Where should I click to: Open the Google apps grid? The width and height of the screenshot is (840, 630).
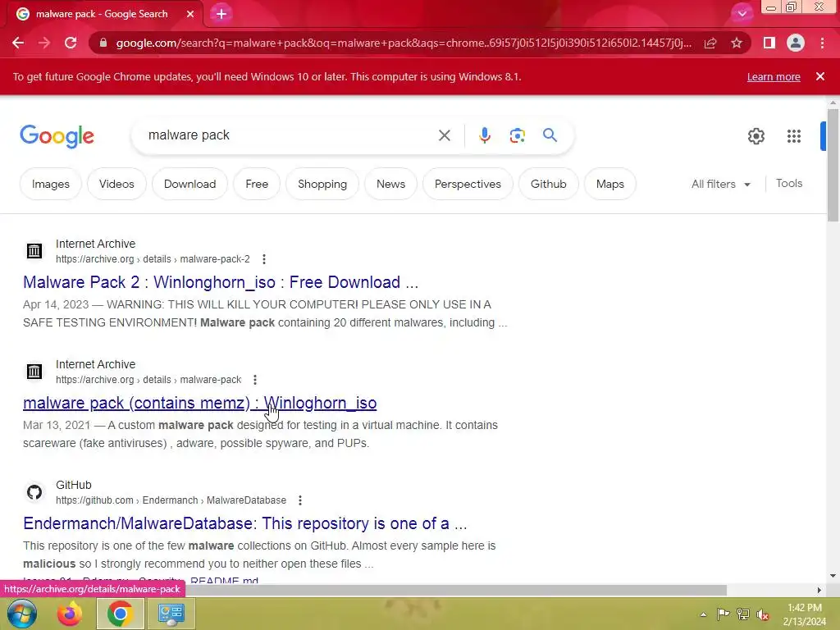[794, 136]
